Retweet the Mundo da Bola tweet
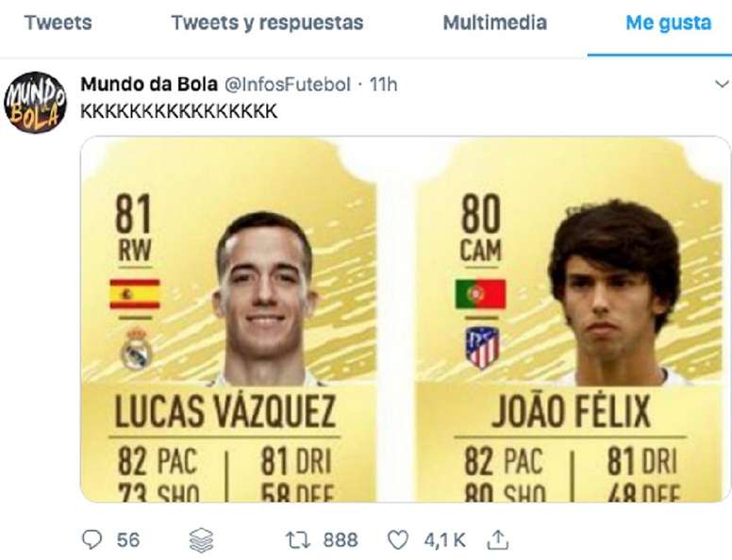Image resolution: width=732 pixels, height=560 pixels. [297, 539]
